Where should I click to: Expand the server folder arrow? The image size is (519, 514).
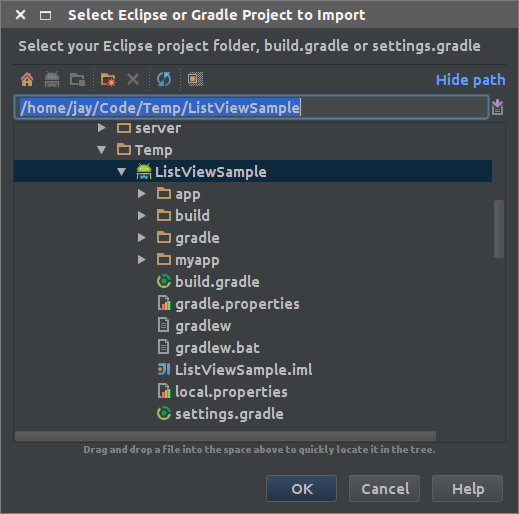(102, 128)
